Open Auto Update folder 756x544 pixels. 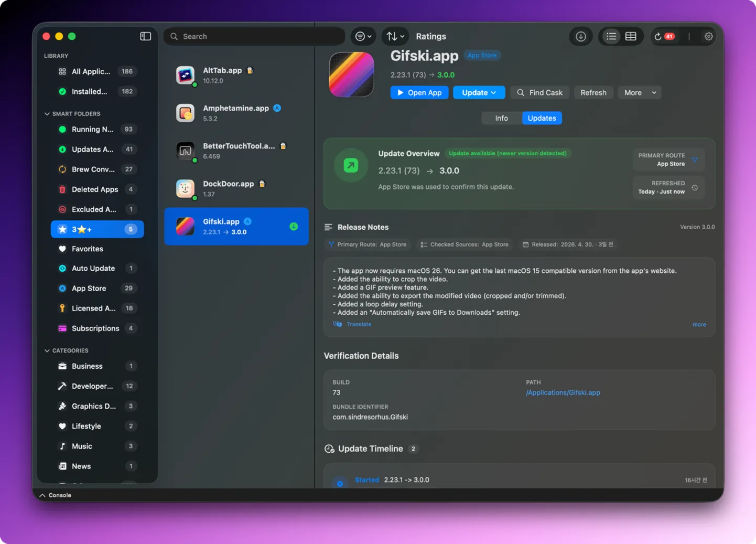tap(97, 268)
